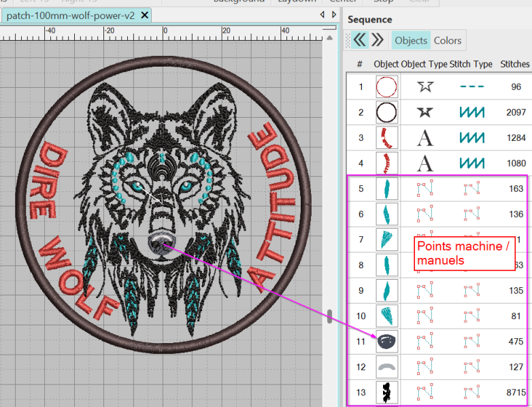The image size is (532, 407).
Task: Click the Stitches column header
Action: (515, 64)
